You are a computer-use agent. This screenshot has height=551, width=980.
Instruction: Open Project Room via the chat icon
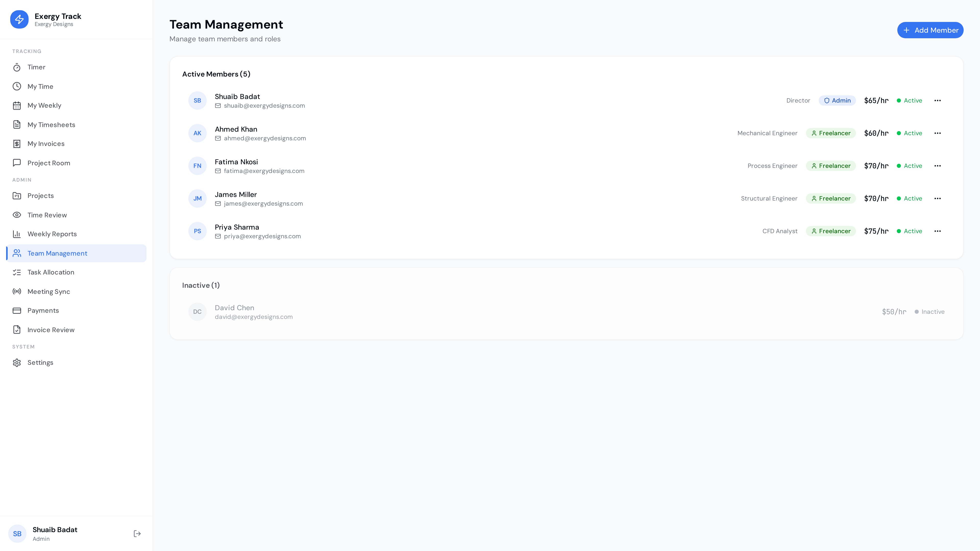tap(17, 162)
